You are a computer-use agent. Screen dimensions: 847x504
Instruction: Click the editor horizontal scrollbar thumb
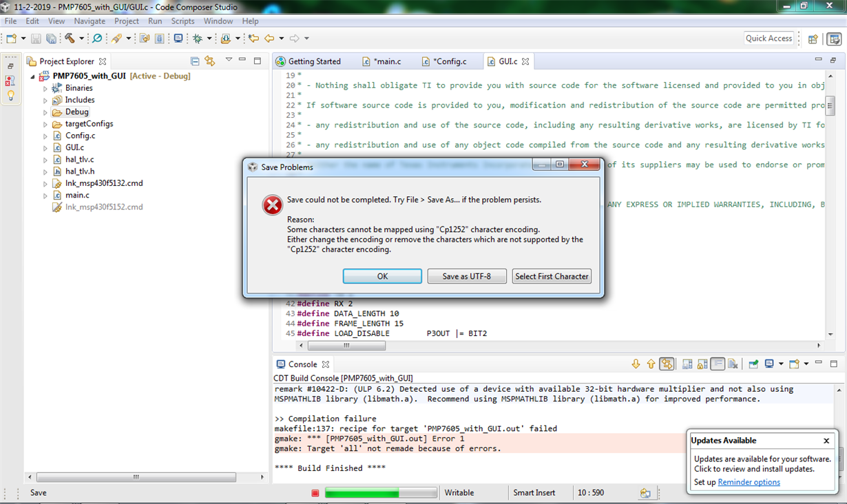click(346, 346)
